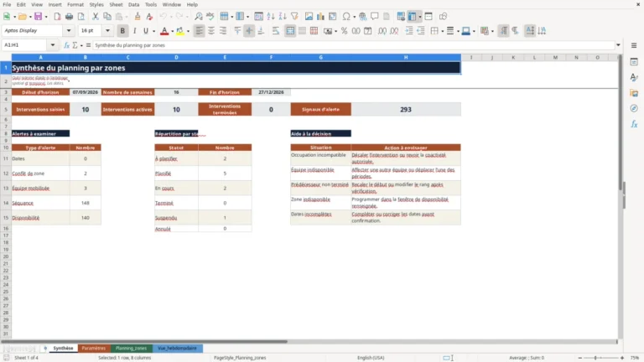Click the Add new sheet button
Viewport: 644px width, 362px height.
point(45,348)
